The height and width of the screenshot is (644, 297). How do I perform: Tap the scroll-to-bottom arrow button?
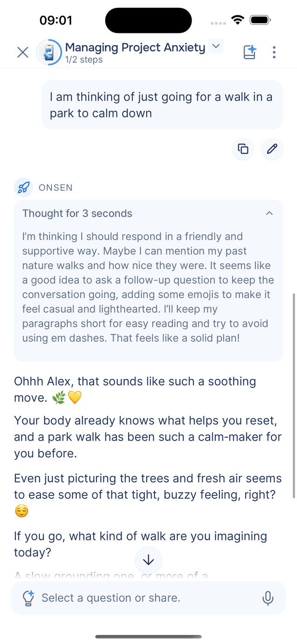tap(148, 559)
